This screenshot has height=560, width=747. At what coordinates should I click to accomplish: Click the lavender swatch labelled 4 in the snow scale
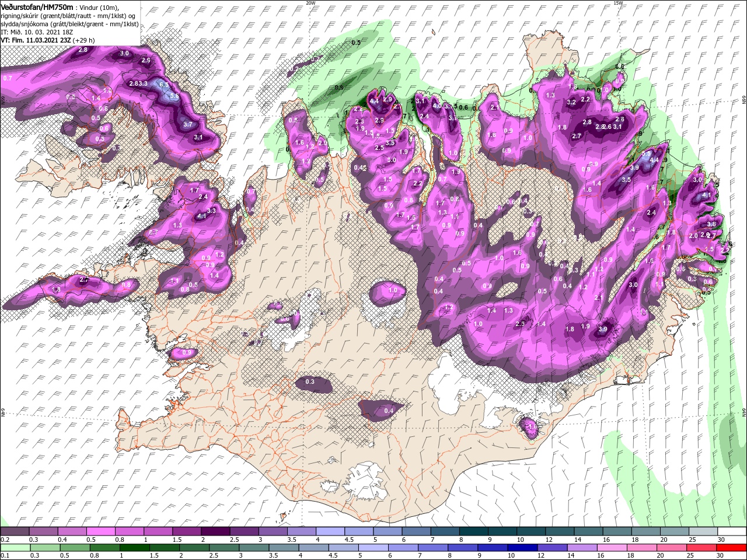point(330,531)
